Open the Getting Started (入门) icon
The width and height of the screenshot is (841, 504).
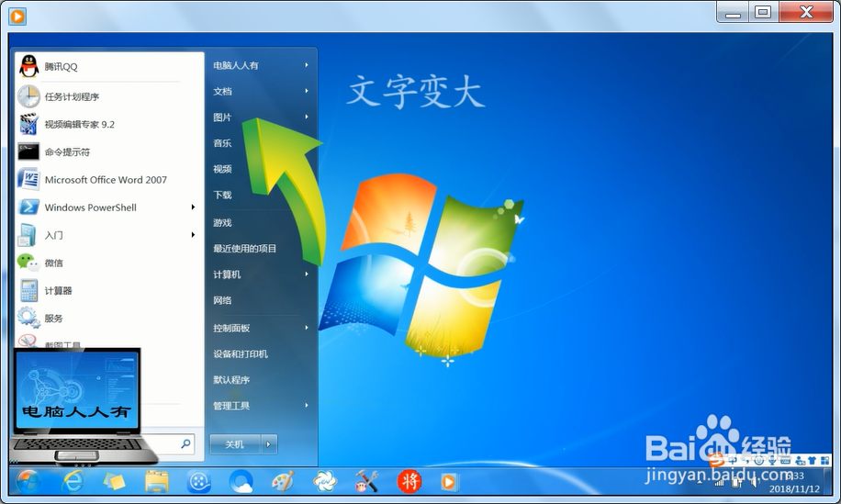27,235
